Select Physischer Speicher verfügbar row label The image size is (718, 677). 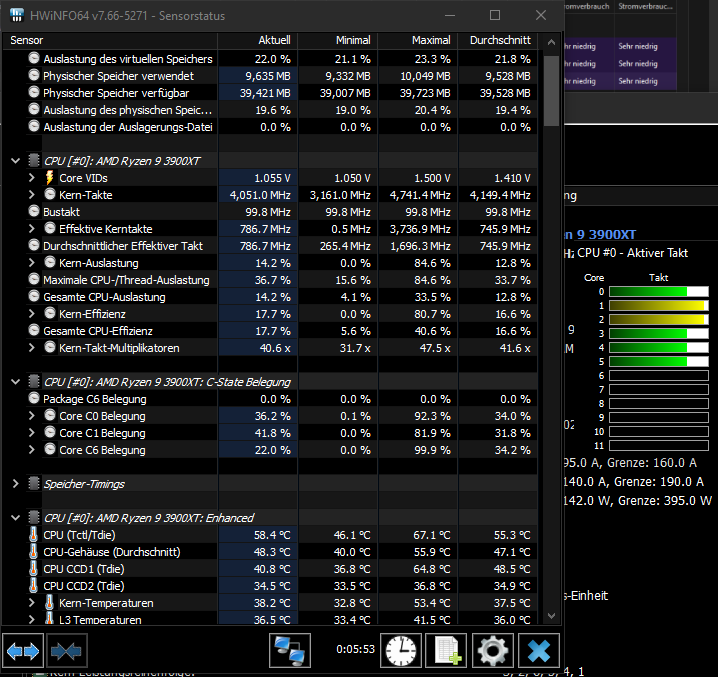coord(116,93)
